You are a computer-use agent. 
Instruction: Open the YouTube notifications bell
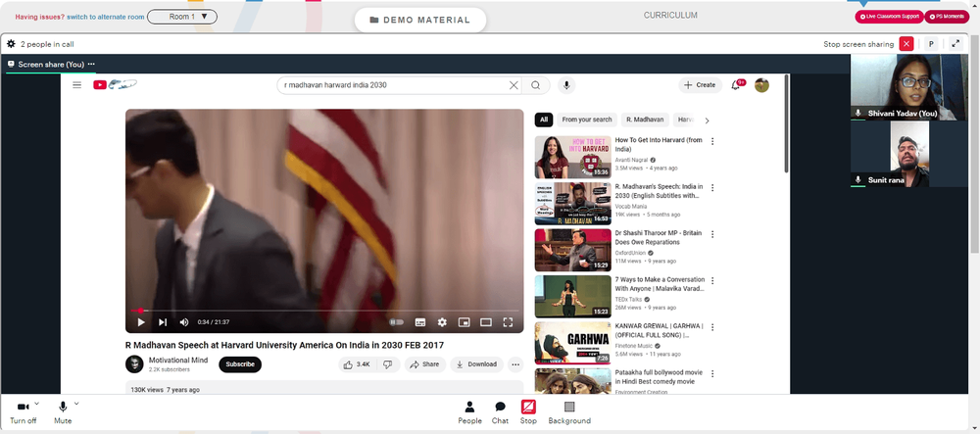point(736,85)
